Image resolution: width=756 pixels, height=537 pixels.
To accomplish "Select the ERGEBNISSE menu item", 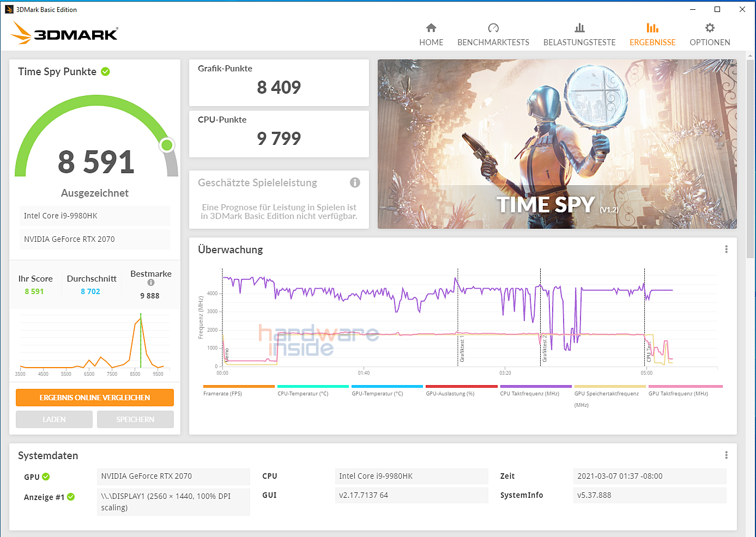I will point(652,42).
